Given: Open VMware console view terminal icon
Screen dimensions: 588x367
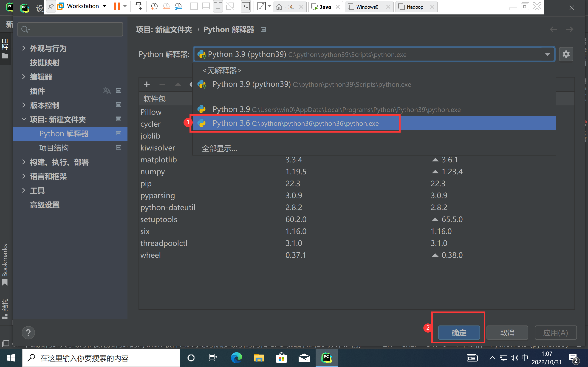Looking at the screenshot, I should [246, 6].
